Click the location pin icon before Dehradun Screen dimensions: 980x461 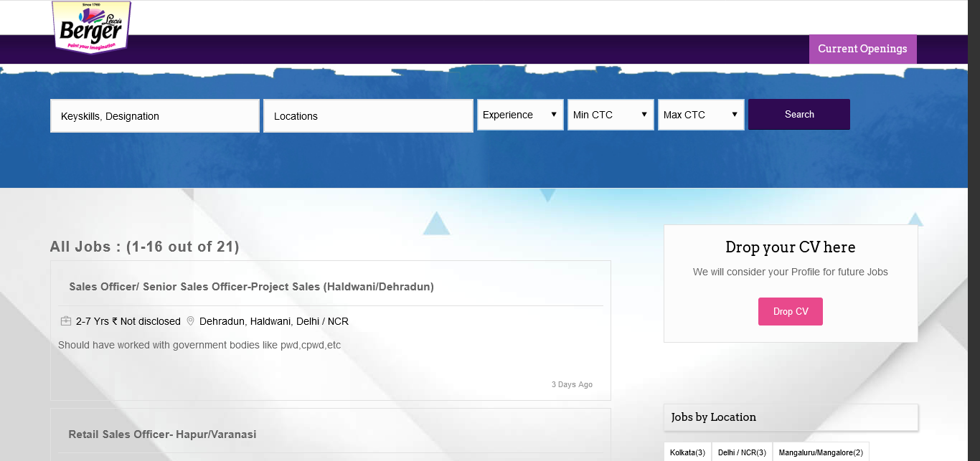pos(191,321)
